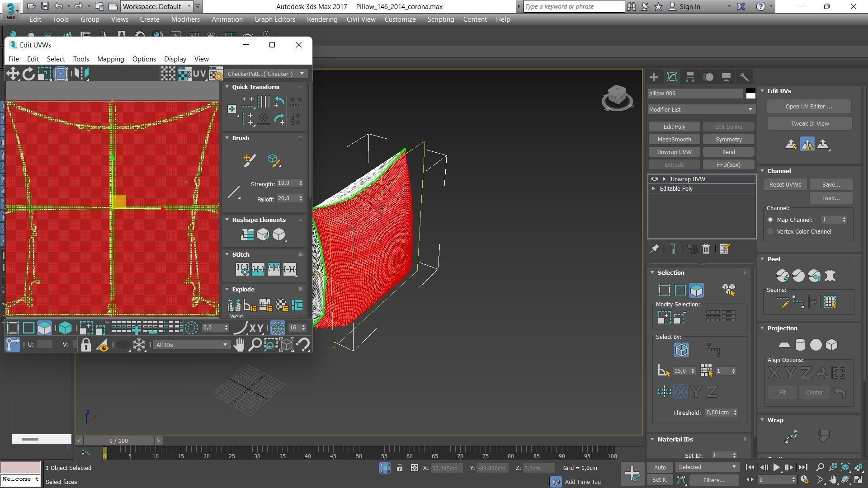This screenshot has height=488, width=868.
Task: Expand the Editable Poly stack entry
Action: [x=654, y=189]
